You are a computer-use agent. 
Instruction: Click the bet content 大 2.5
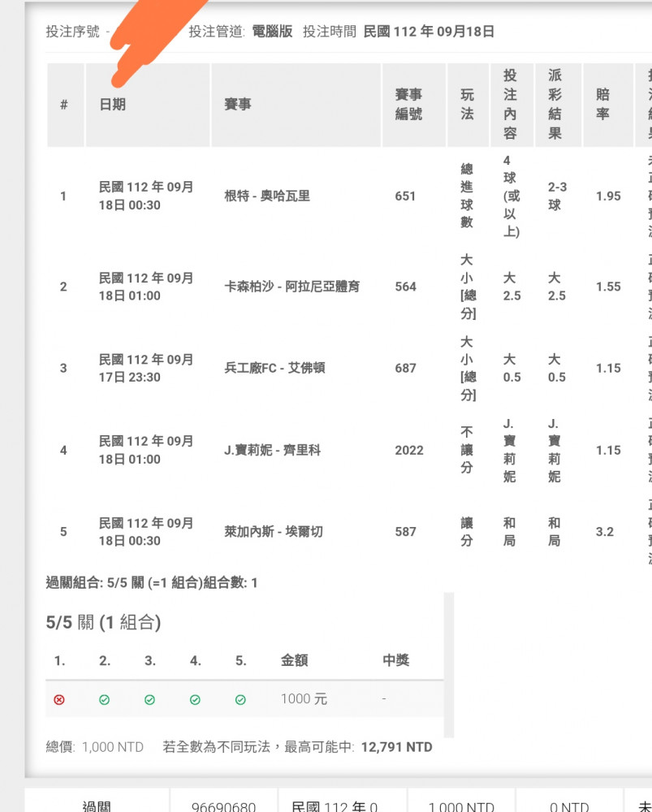(512, 287)
